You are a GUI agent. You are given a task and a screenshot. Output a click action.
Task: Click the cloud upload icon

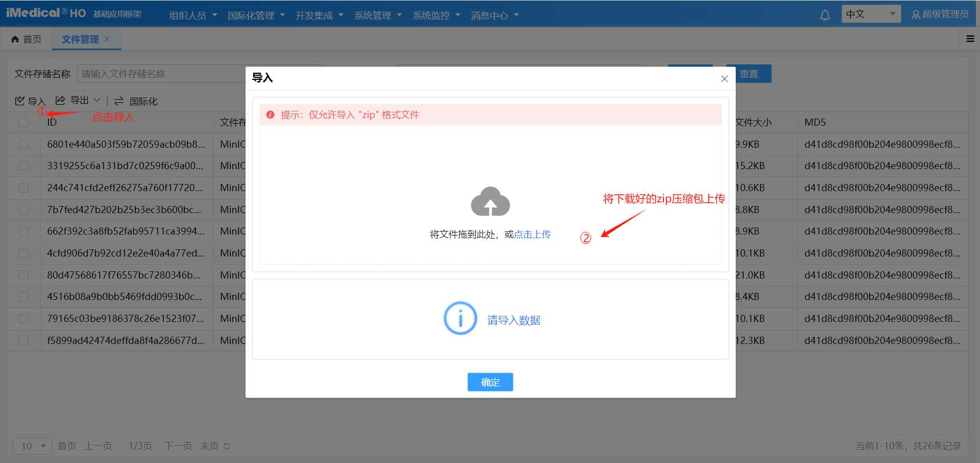coord(490,201)
